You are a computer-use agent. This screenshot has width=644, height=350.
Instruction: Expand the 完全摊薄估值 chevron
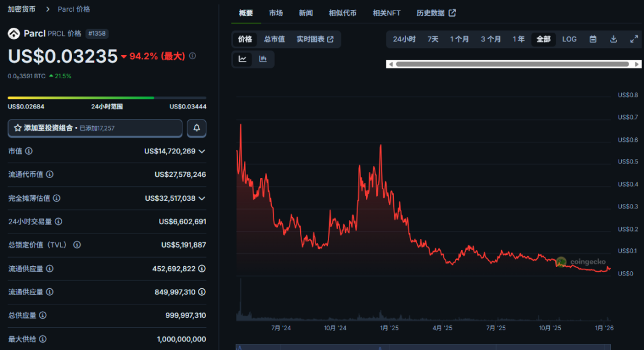point(202,198)
